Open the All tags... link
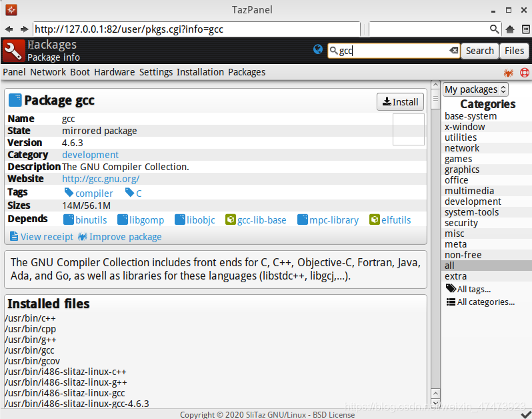 coord(474,289)
